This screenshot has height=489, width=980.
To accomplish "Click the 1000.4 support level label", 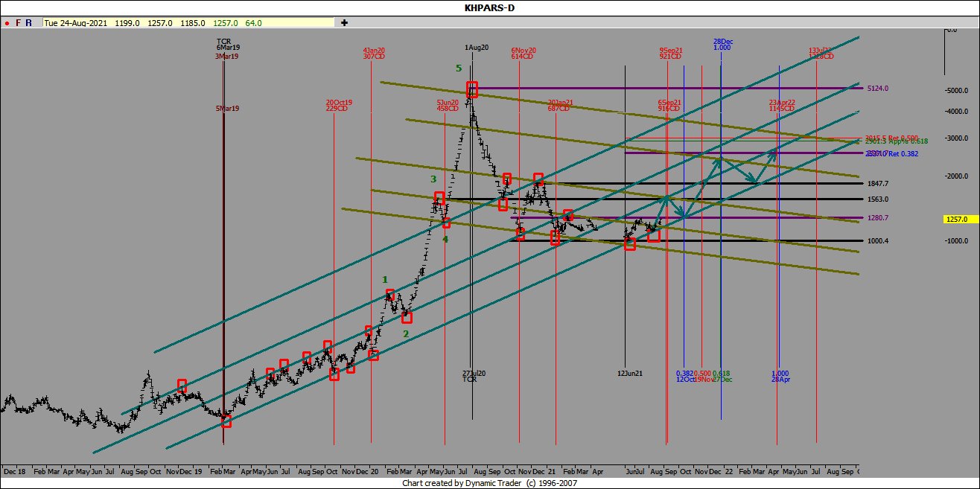I will [x=878, y=241].
